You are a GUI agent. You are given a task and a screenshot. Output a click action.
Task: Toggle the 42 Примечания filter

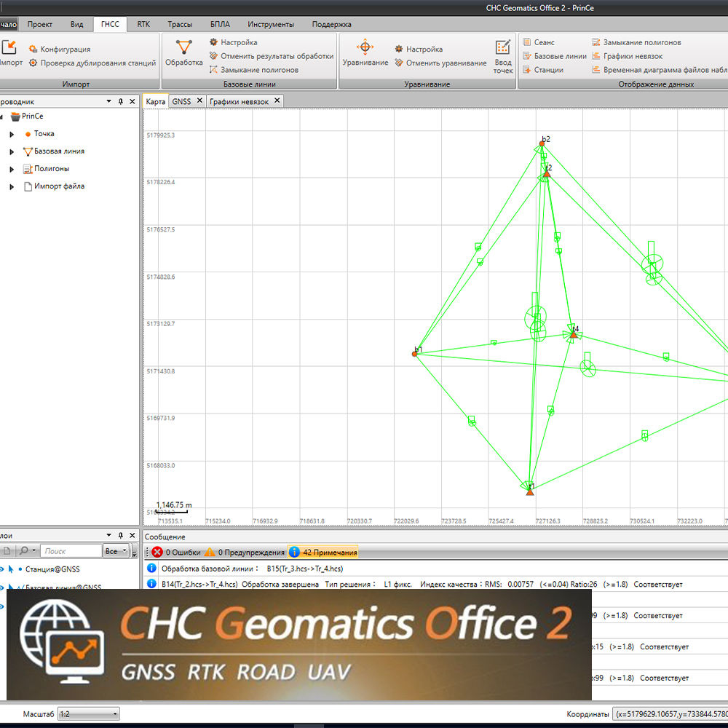pos(323,552)
